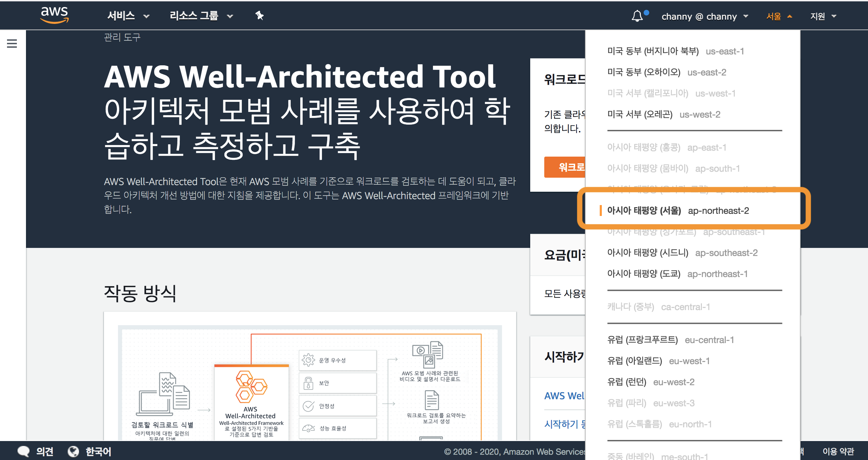The image size is (868, 460).
Task: Select 미국 동부 (버지니아 북부) us-east-1 region
Action: [x=675, y=51]
